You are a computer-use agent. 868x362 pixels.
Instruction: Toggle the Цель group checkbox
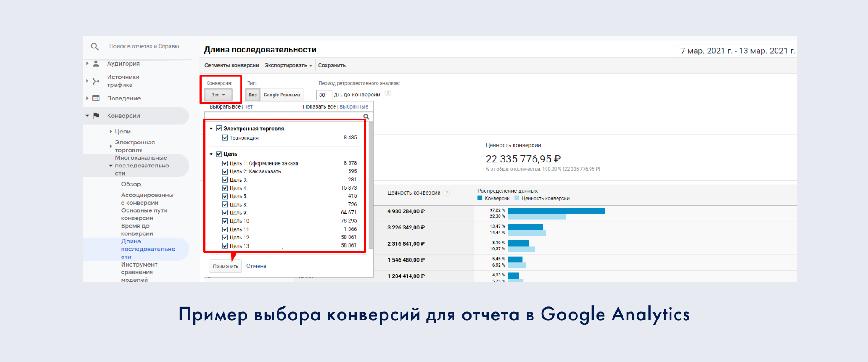219,154
